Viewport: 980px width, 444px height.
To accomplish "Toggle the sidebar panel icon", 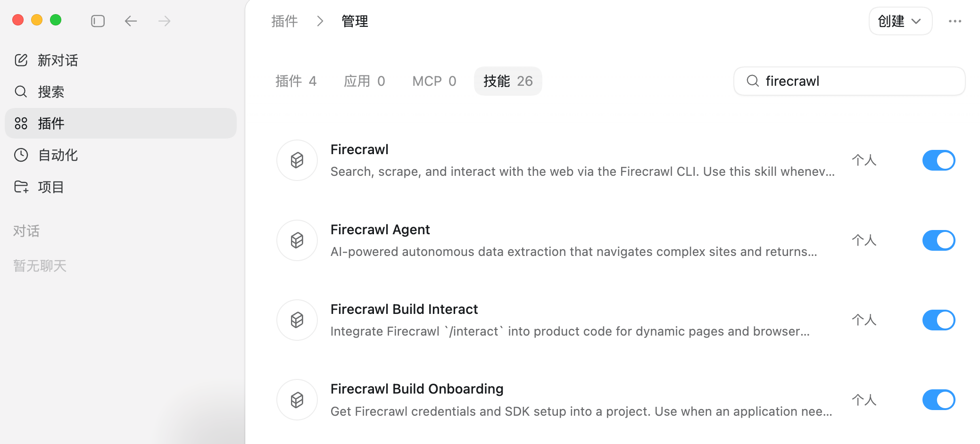I will coord(98,21).
